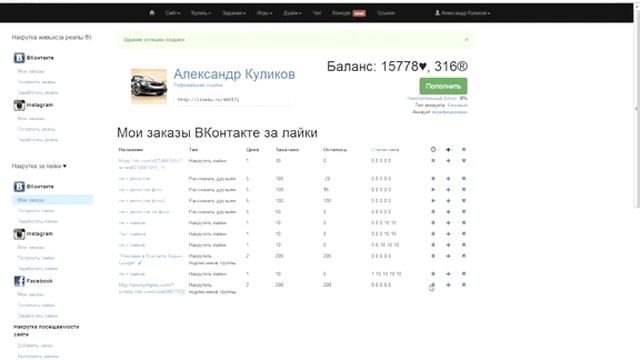Add to order with stats 0 0 10 10 10
Image resolution: width=640 pixels, height=360 pixels.
448,245
